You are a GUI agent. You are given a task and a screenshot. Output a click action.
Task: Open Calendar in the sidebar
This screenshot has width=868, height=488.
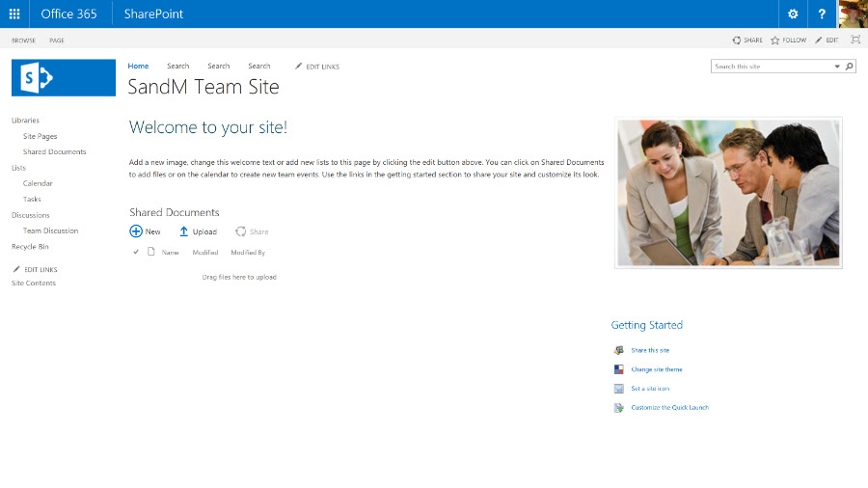tap(38, 183)
